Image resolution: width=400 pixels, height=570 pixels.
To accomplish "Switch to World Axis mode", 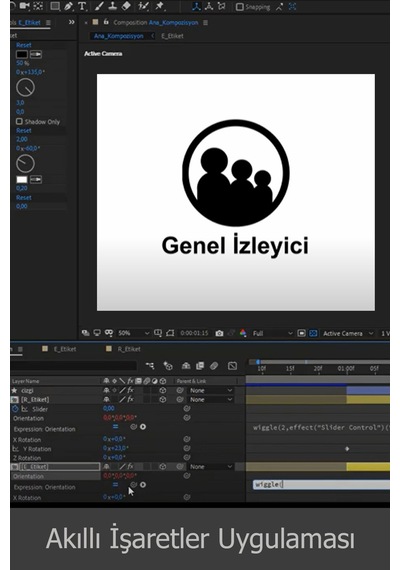I will click(209, 6).
